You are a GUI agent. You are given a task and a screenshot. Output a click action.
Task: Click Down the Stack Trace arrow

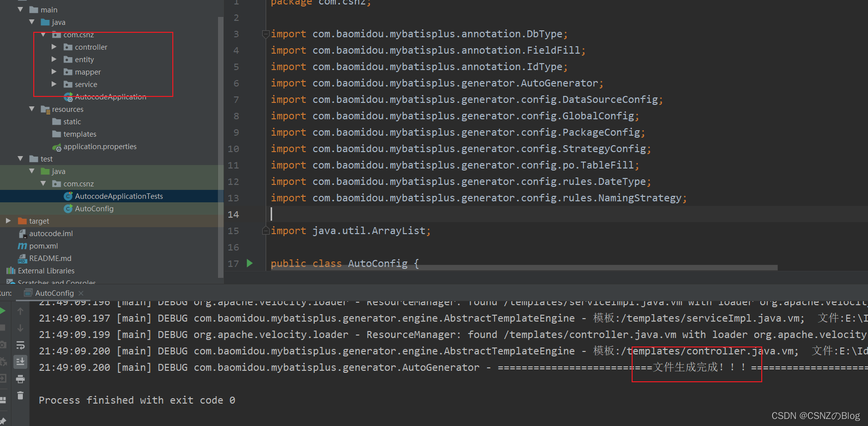(x=20, y=328)
